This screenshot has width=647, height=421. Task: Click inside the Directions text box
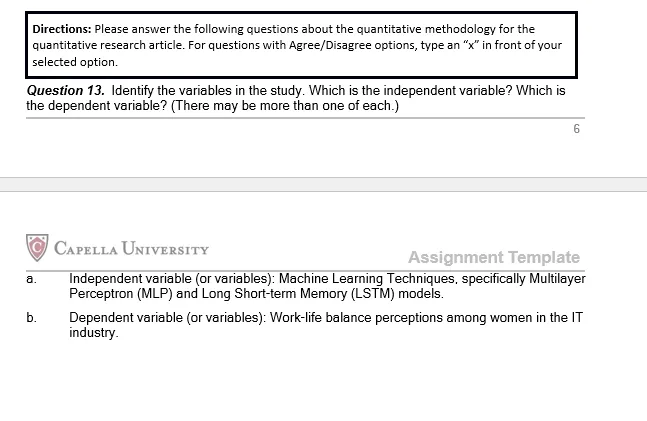pyautogui.click(x=300, y=45)
